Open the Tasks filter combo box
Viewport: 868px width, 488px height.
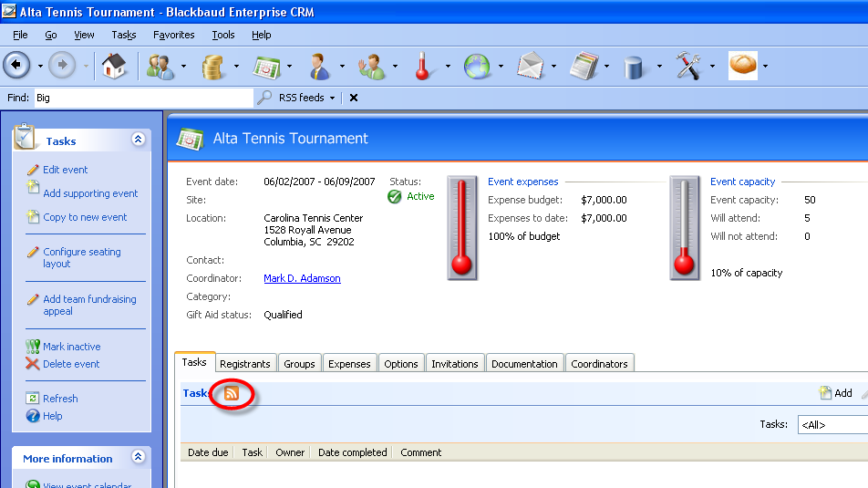point(832,425)
